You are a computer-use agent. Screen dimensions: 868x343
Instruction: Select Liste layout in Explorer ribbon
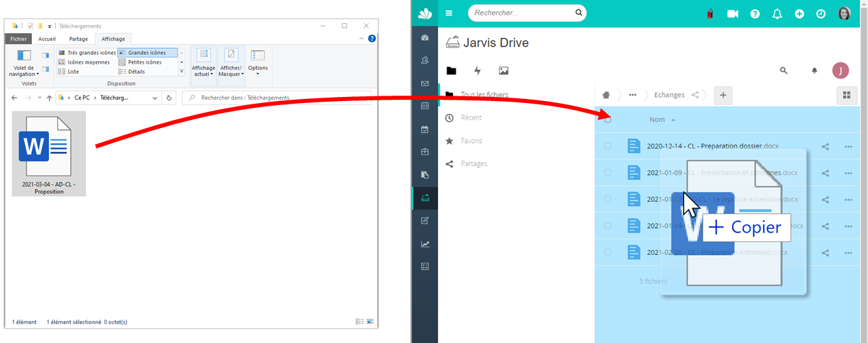click(x=68, y=72)
